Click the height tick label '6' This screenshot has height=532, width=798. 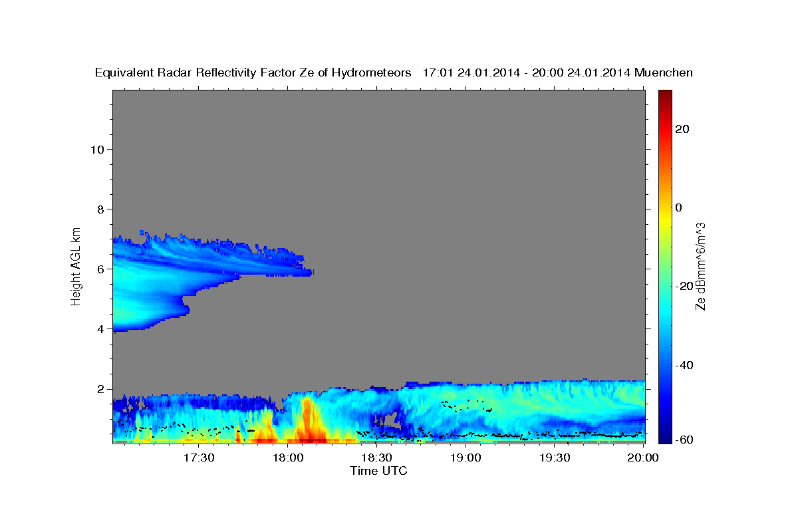coord(101,269)
